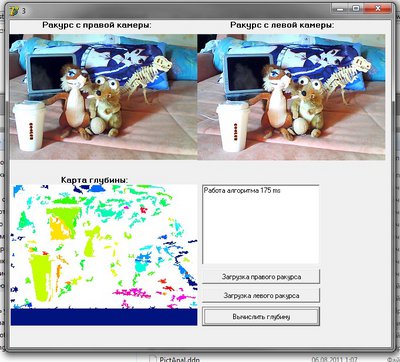Click the 'Карта глубины:' label
Screen dimensions: 400x362
click(x=94, y=180)
